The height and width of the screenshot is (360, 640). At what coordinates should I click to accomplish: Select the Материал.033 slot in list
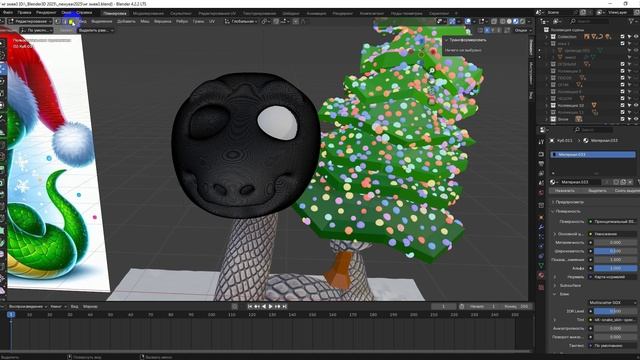click(593, 154)
